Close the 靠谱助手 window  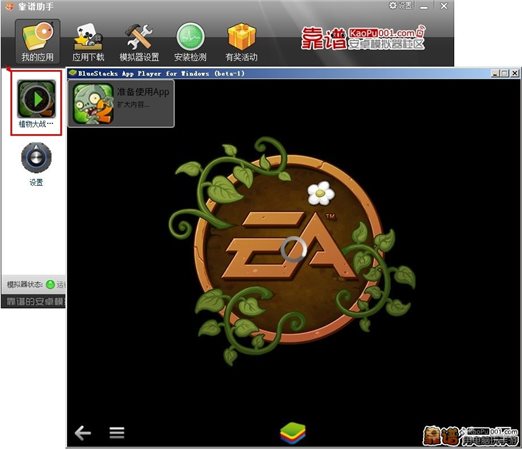[x=444, y=6]
